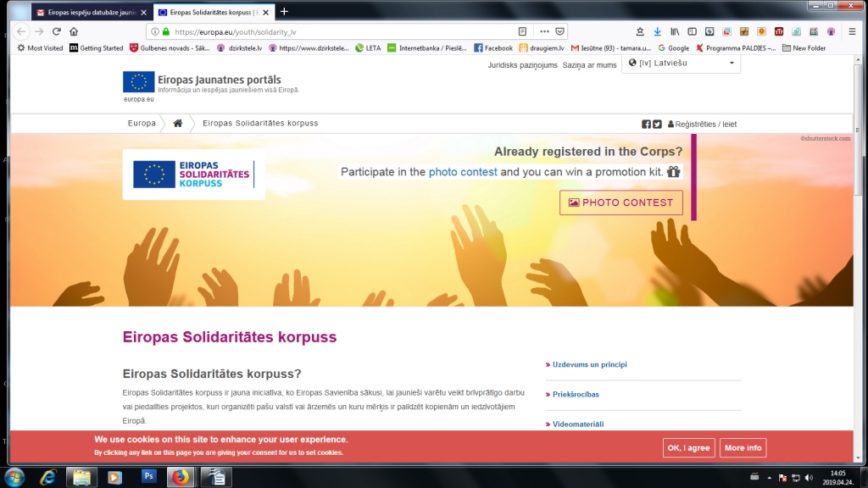
Task: Click the Firefox reload page icon
Action: [x=56, y=31]
